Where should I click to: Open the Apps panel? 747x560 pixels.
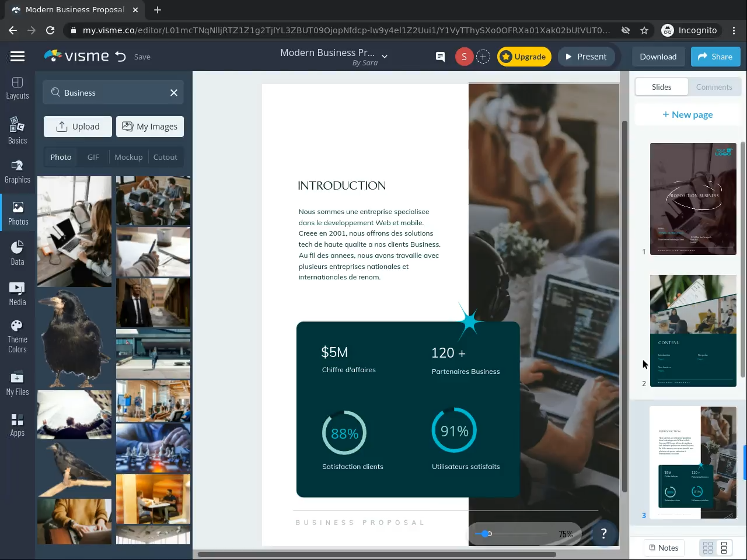point(18,425)
